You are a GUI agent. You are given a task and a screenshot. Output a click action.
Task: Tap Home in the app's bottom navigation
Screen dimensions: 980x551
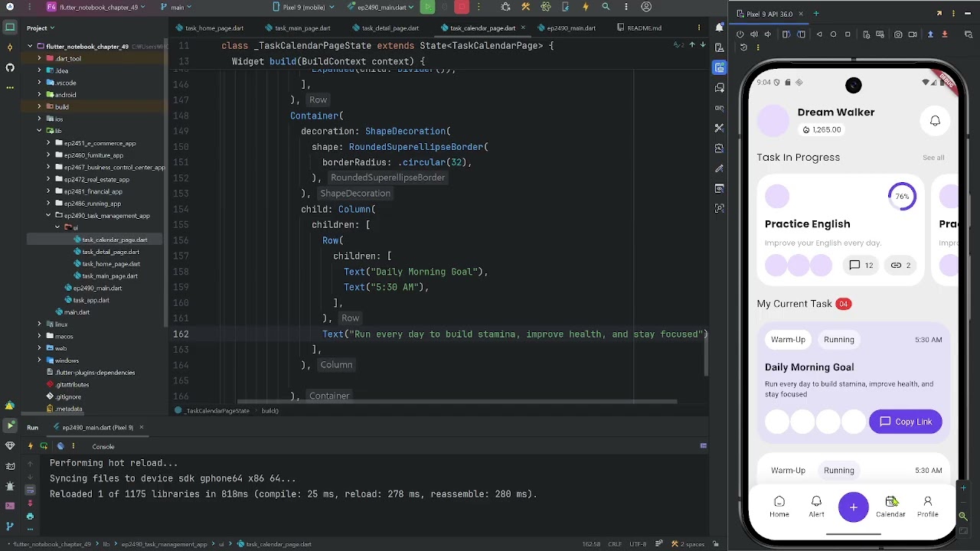click(x=779, y=507)
